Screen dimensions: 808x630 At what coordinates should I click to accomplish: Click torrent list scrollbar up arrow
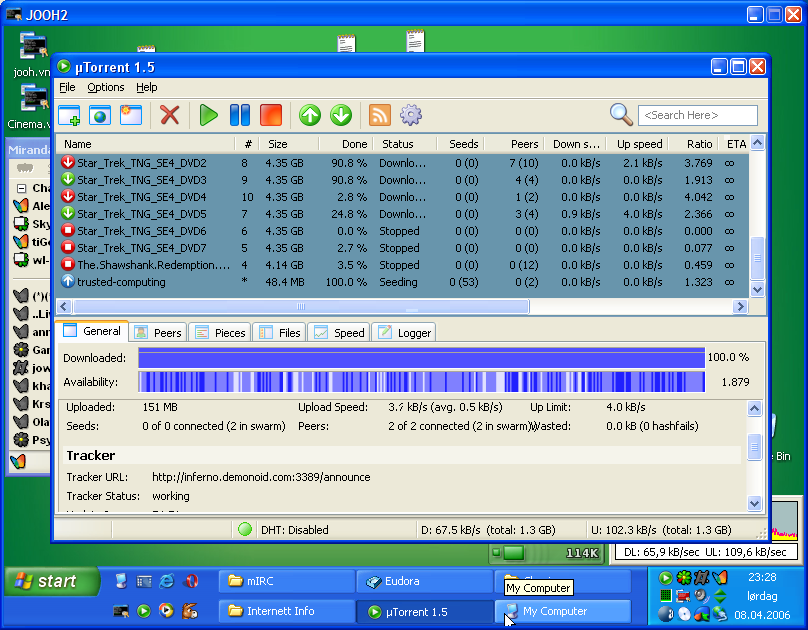(x=757, y=143)
